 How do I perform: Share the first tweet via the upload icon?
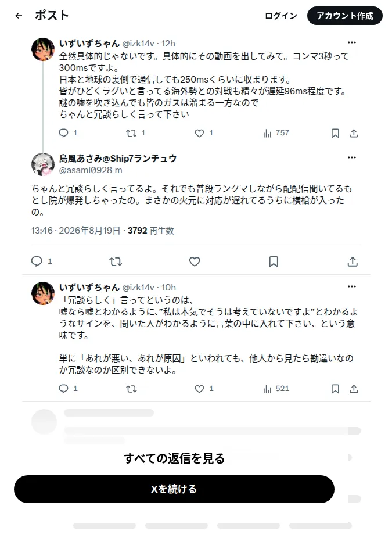[x=354, y=133]
